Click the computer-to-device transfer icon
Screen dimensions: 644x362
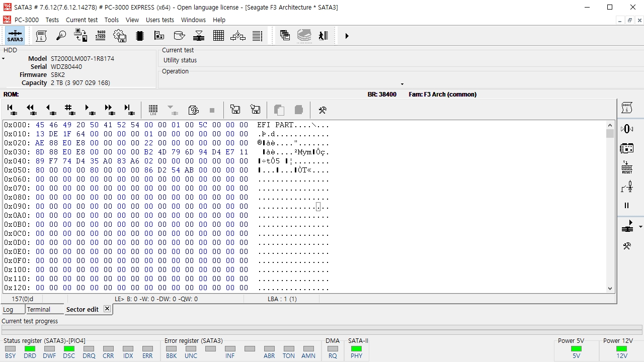(80, 36)
